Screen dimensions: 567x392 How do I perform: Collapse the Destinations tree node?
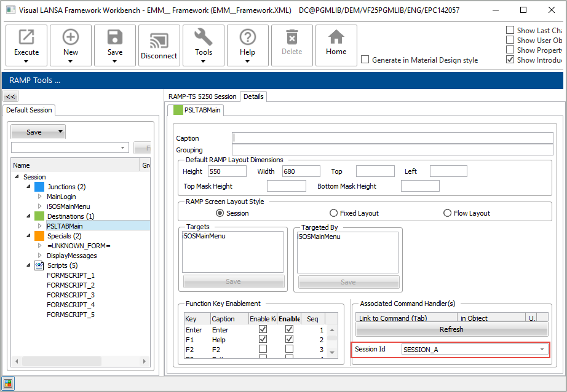pyautogui.click(x=29, y=216)
